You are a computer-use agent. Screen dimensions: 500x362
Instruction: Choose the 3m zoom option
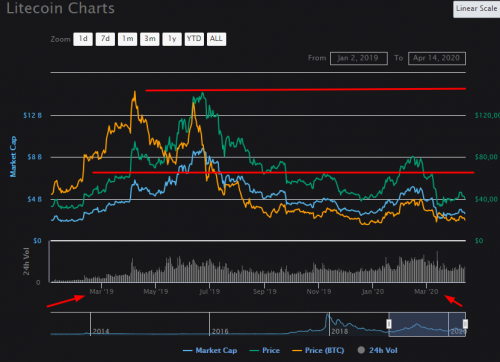[150, 39]
